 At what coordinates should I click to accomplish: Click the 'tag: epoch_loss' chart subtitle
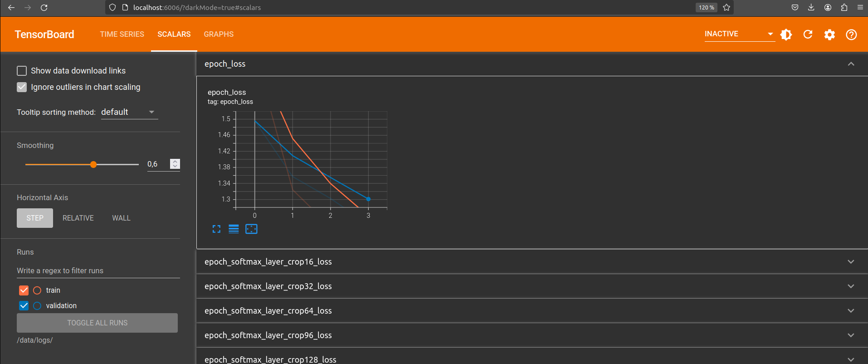pyautogui.click(x=230, y=102)
